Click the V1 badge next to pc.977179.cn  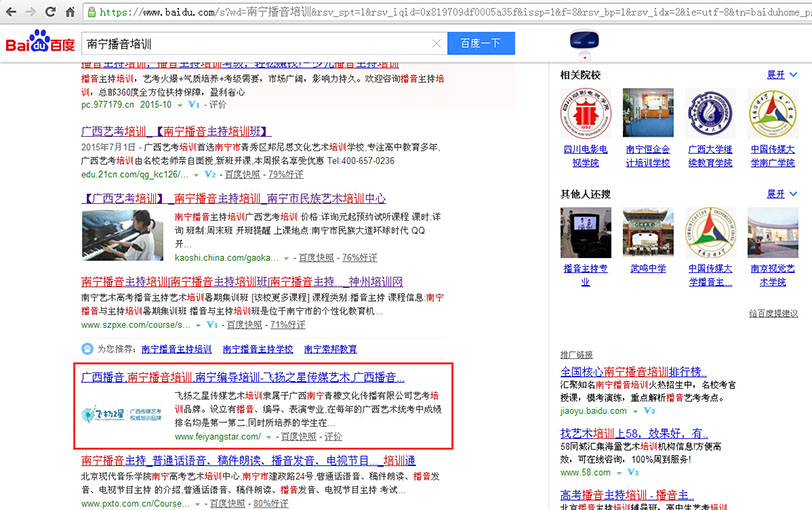click(194, 105)
